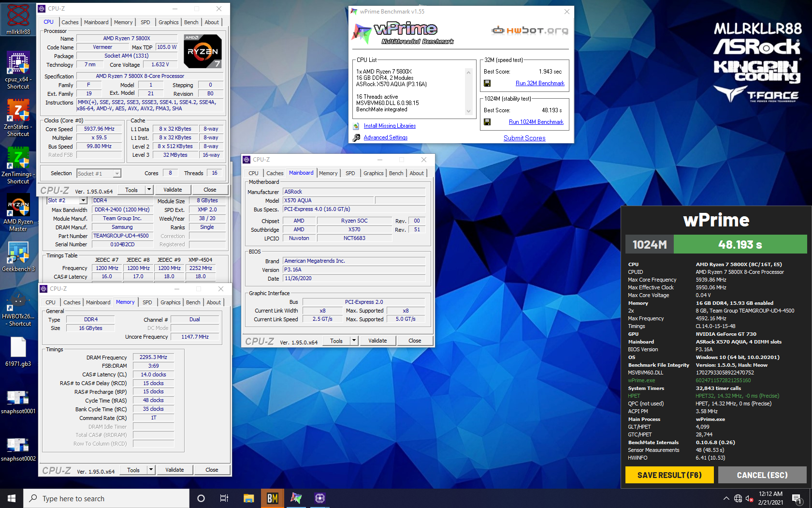This screenshot has height=508, width=812.
Task: Click the HPET timer line in BenchMate
Action: coord(703,396)
